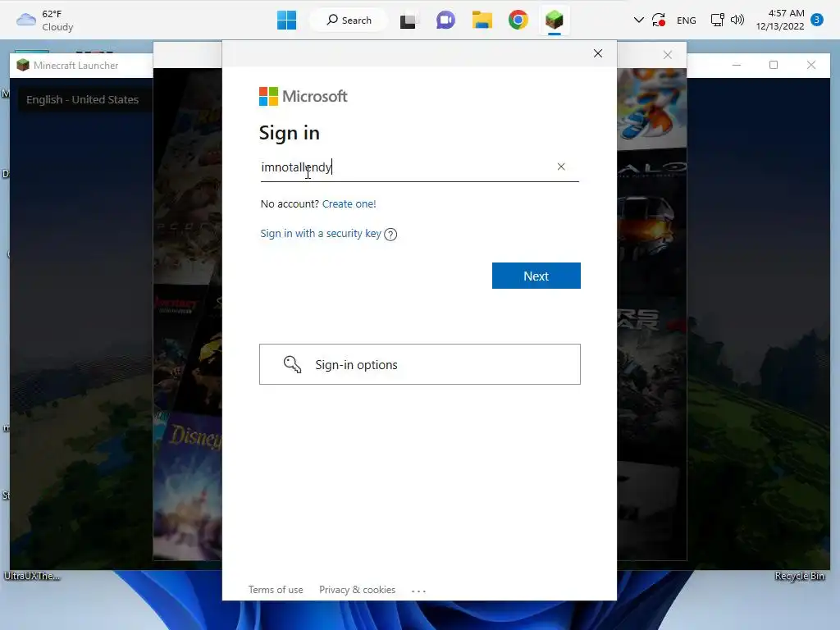The height and width of the screenshot is (630, 840).
Task: Click Minecraft Launcher window title icon
Action: 23,66
